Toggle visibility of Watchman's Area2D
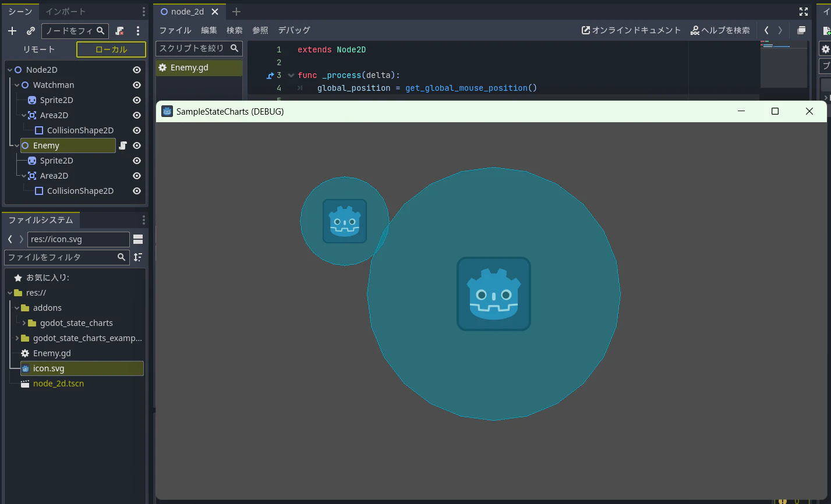The width and height of the screenshot is (831, 504). [137, 115]
